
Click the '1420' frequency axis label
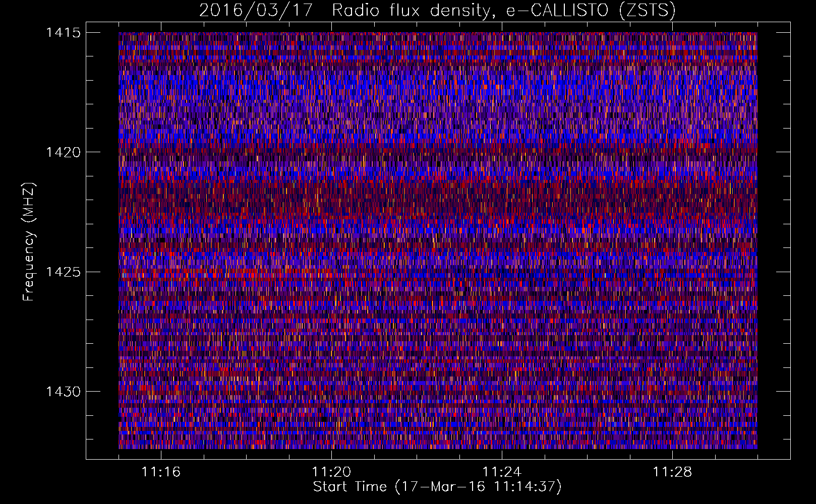click(63, 152)
